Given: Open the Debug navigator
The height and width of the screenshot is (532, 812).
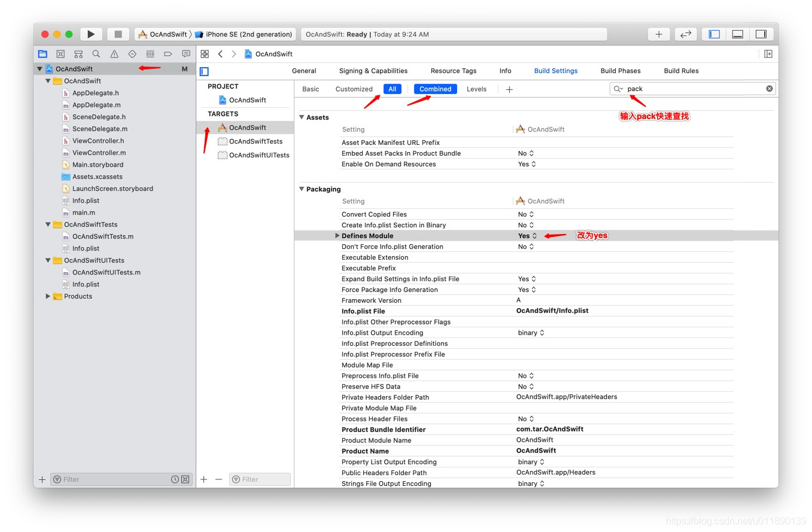Looking at the screenshot, I should coord(150,54).
